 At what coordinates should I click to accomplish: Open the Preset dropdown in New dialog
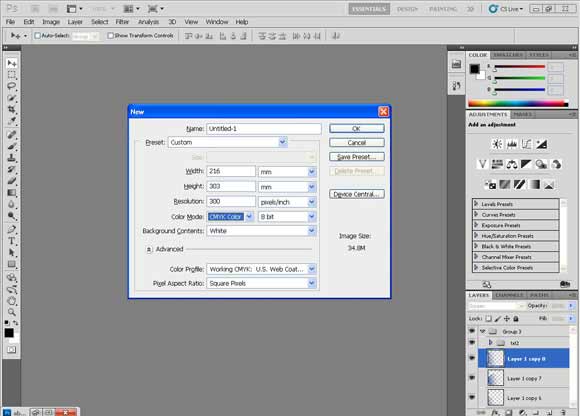228,142
